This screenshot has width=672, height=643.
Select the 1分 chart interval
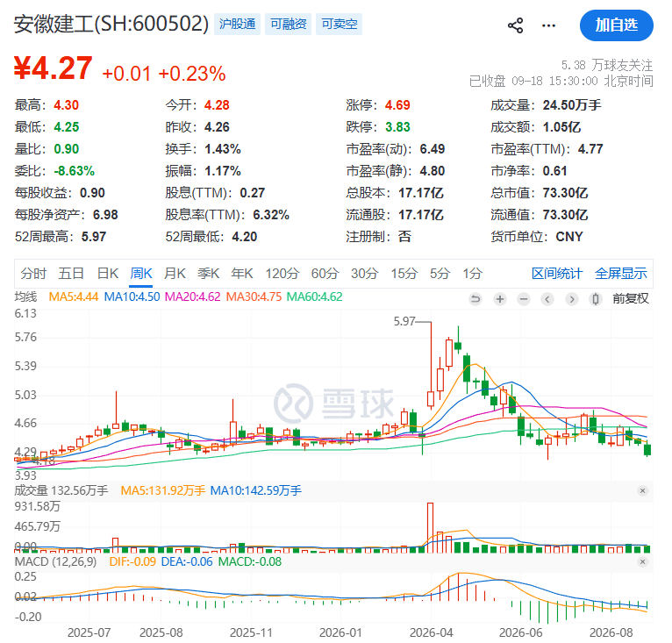point(472,274)
